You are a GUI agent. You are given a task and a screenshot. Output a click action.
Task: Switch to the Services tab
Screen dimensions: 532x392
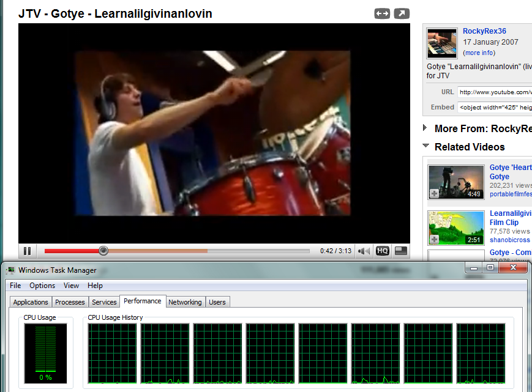[104, 302]
